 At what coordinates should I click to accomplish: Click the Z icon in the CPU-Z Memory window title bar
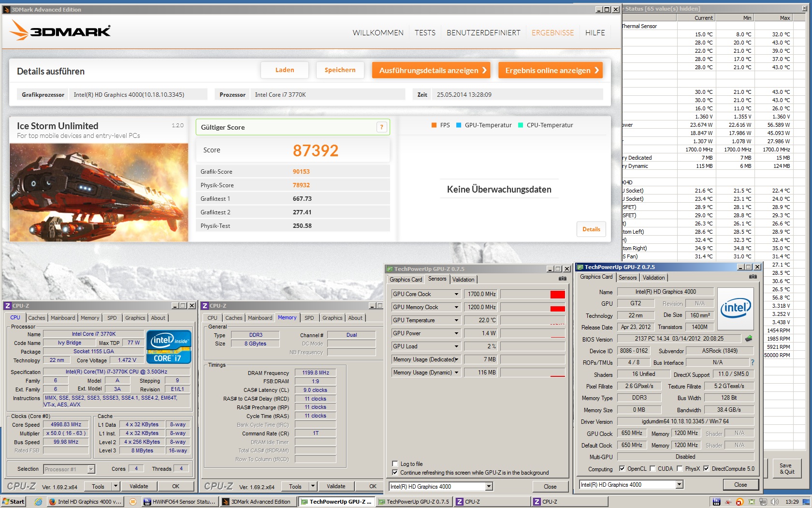(205, 306)
